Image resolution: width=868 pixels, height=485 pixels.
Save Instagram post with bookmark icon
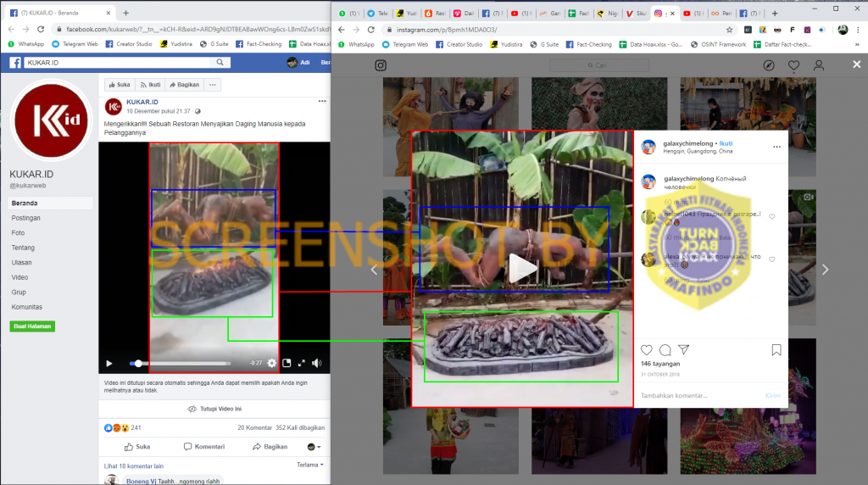(776, 350)
